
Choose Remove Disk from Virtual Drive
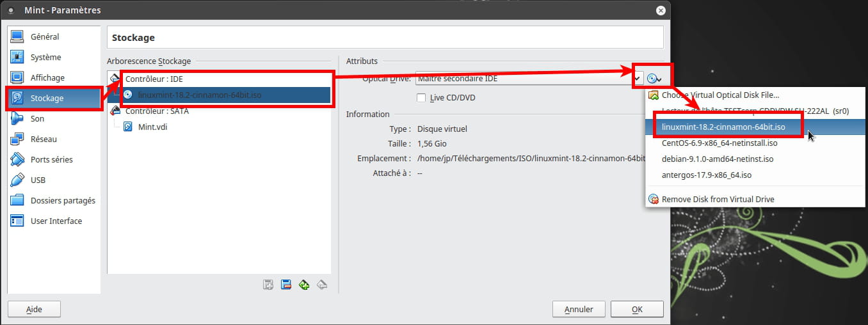(755, 199)
